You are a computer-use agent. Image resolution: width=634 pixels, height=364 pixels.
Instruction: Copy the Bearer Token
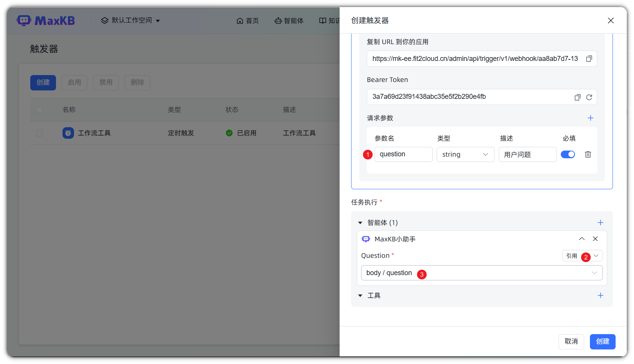(578, 97)
